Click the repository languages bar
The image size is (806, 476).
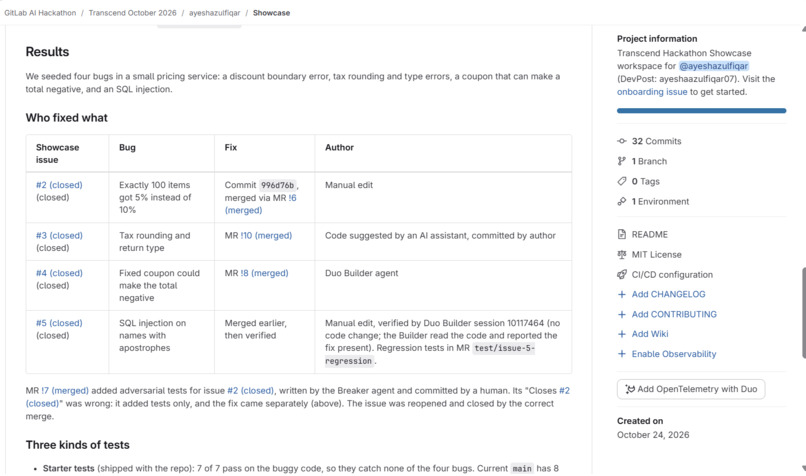click(x=701, y=111)
